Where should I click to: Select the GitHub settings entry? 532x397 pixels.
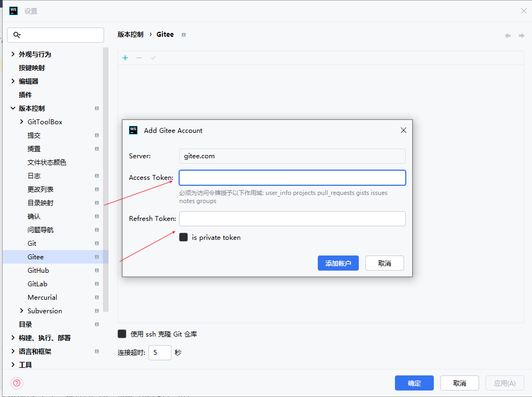click(x=38, y=270)
